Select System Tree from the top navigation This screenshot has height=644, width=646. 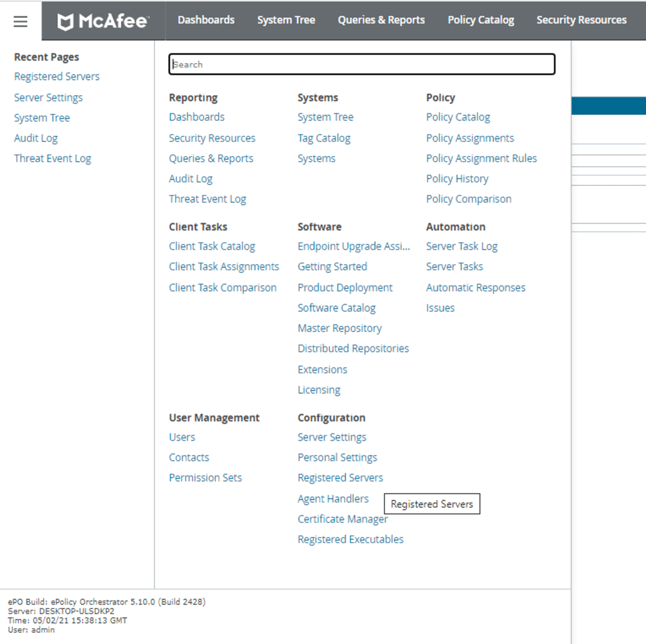(x=286, y=19)
